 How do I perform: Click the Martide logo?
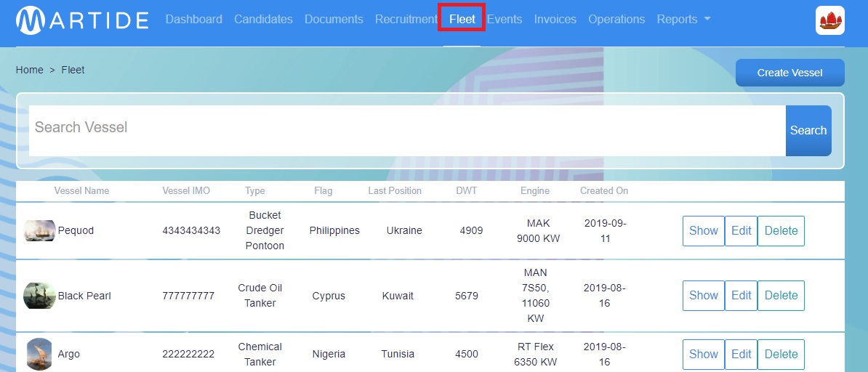pos(82,20)
